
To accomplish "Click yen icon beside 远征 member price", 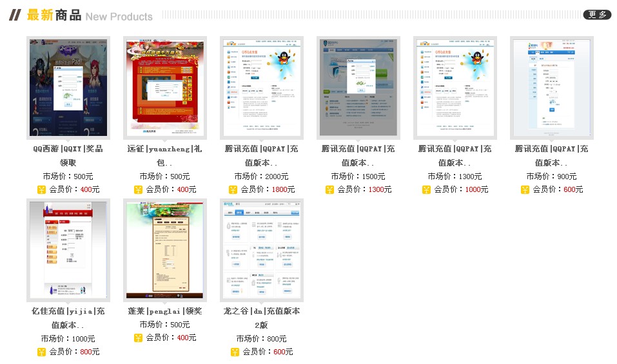I will point(138,189).
